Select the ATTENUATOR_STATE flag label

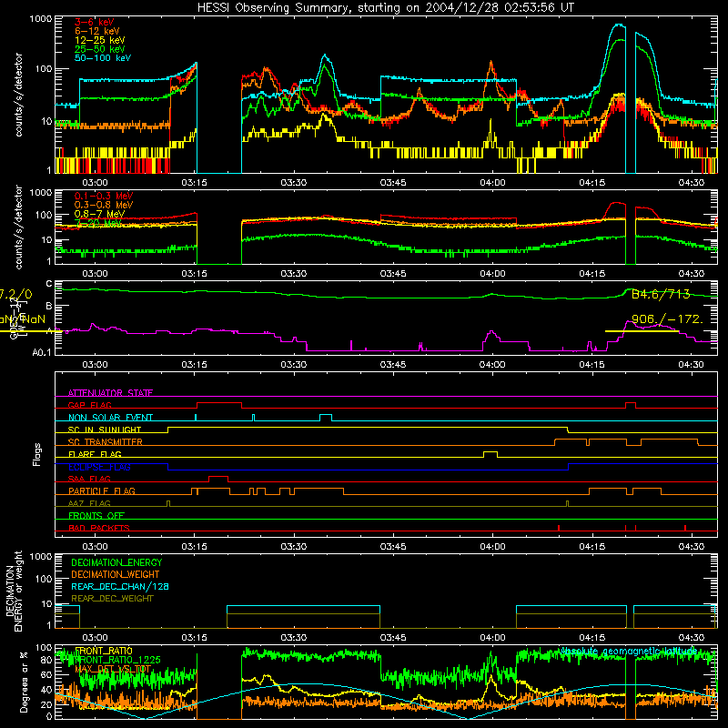click(x=110, y=393)
